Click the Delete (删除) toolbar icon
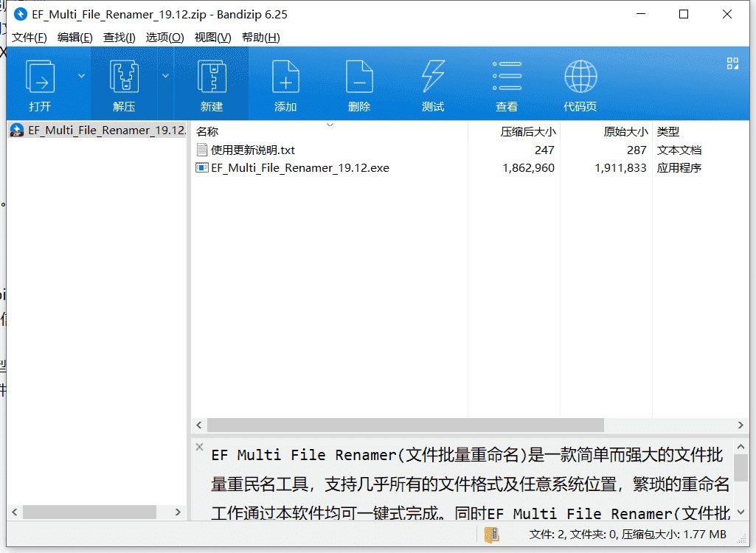 tap(359, 76)
